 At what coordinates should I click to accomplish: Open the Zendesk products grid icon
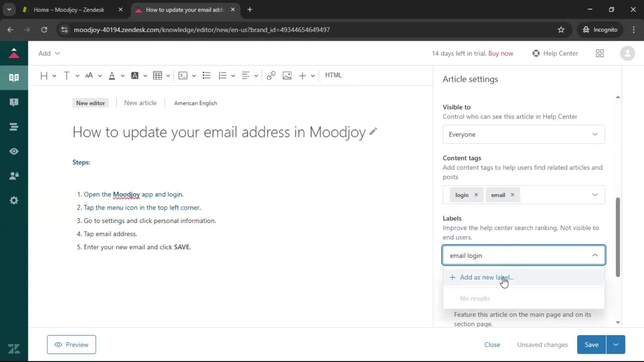[600, 53]
